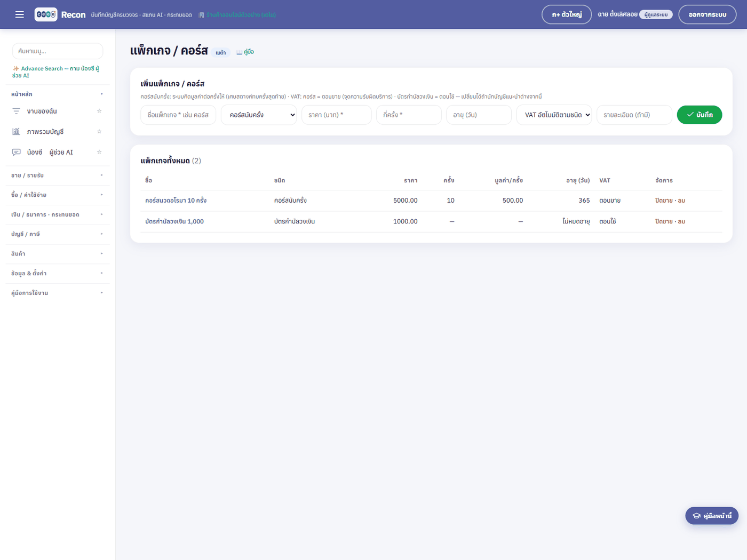
Task: Click the green บันทึก save button
Action: (700, 115)
